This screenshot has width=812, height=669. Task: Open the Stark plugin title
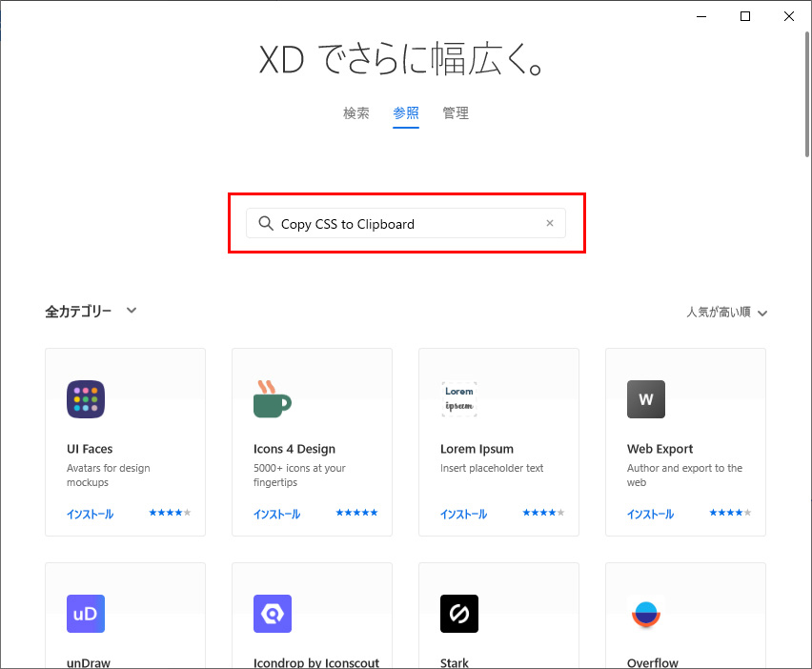[455, 662]
